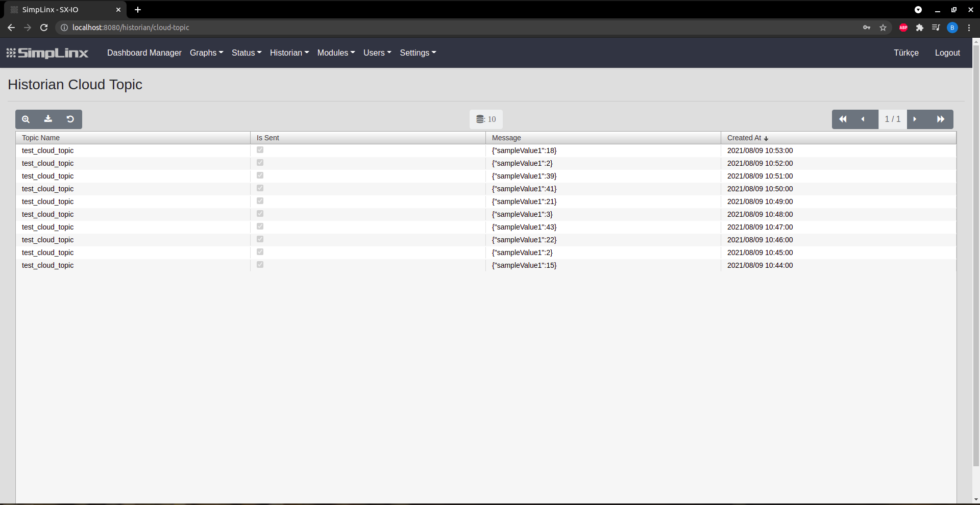Select timestamp 2021/08/09 10:44:00

pos(760,265)
